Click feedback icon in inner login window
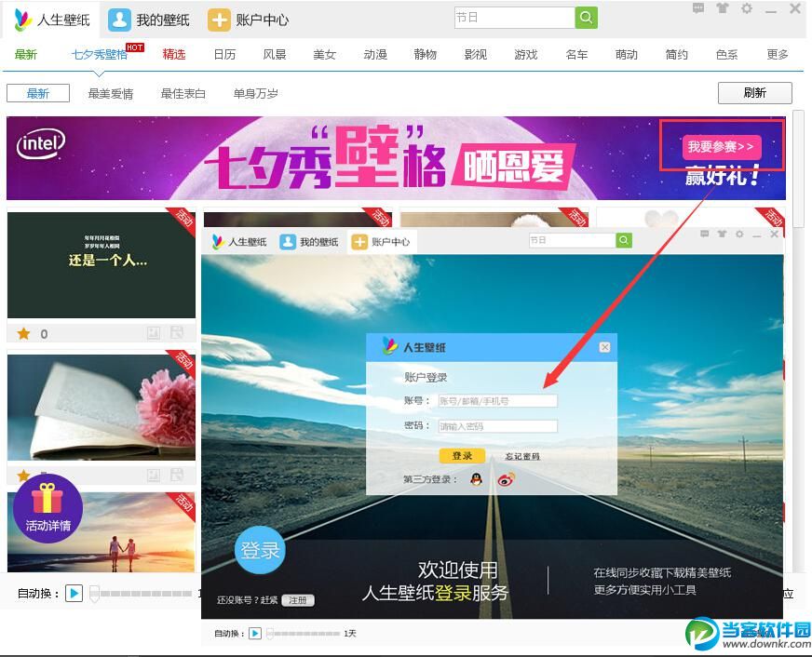Screen dimensions: 812x657 coord(704,234)
